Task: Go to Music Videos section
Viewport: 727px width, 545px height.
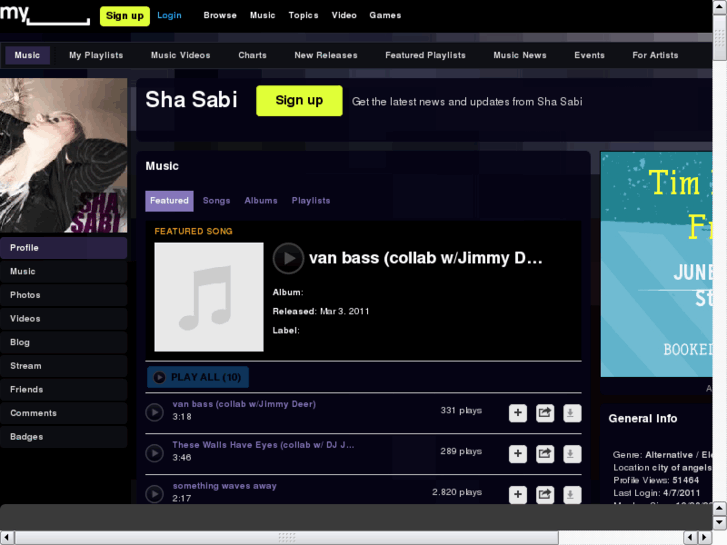Action: [x=180, y=55]
